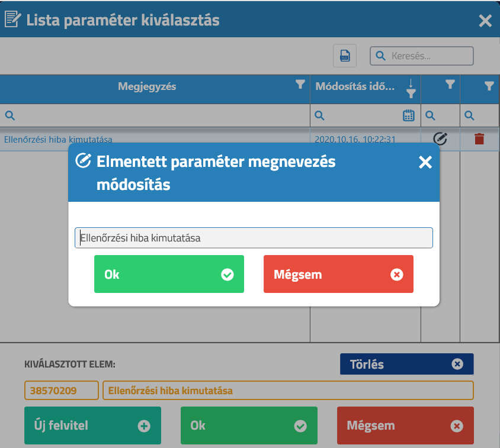Click the search icon under the edit column

click(x=430, y=115)
